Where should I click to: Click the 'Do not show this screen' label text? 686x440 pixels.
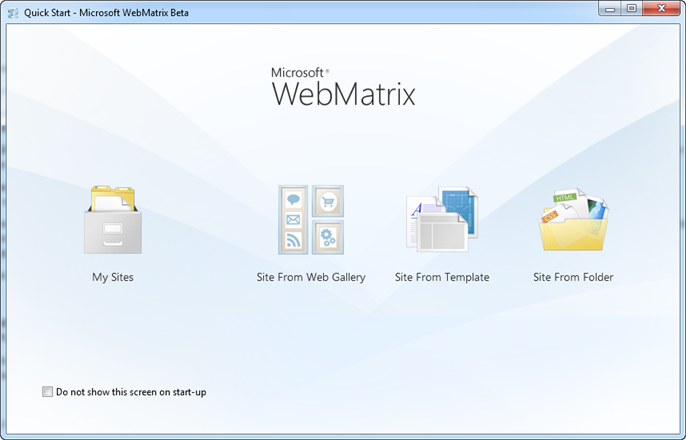tap(131, 392)
